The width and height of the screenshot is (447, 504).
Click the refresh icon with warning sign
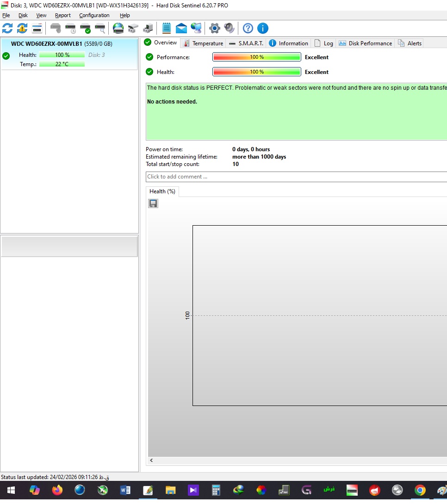click(22, 28)
